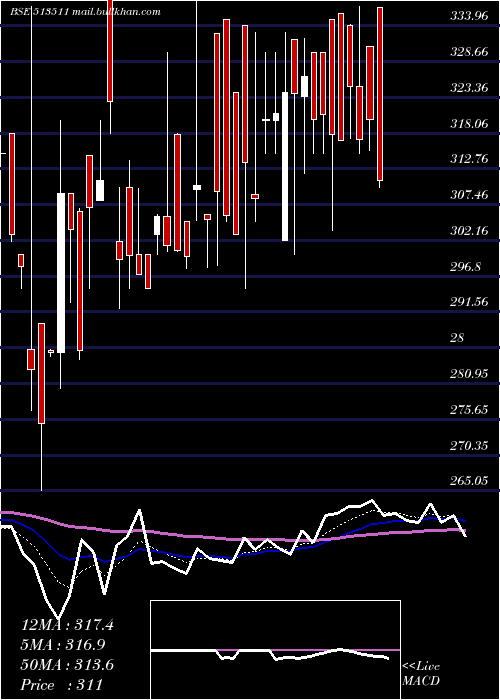Click the last red candlestick on the right
The image size is (500, 700).
[x=380, y=94]
